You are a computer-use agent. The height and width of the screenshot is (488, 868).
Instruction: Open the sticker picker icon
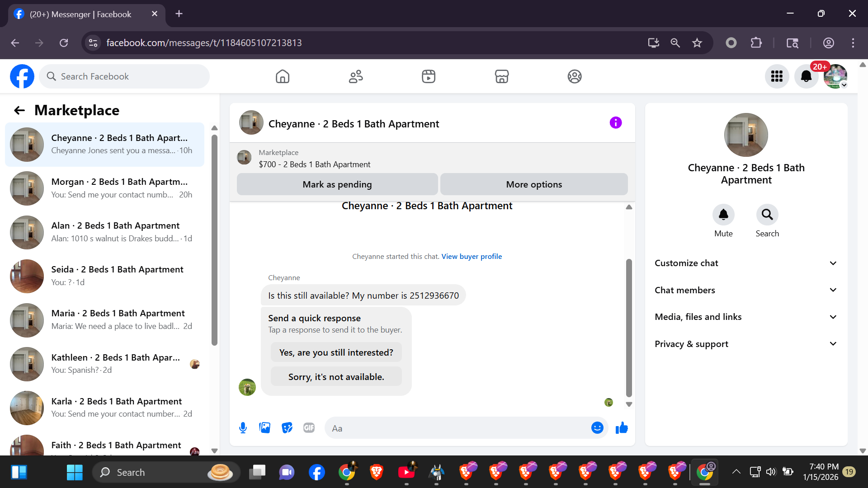(x=287, y=428)
